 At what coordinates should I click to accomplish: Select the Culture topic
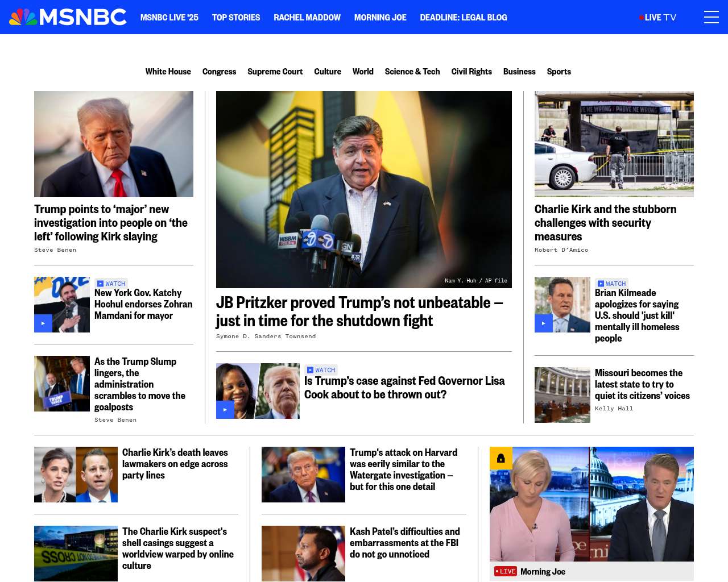[328, 72]
